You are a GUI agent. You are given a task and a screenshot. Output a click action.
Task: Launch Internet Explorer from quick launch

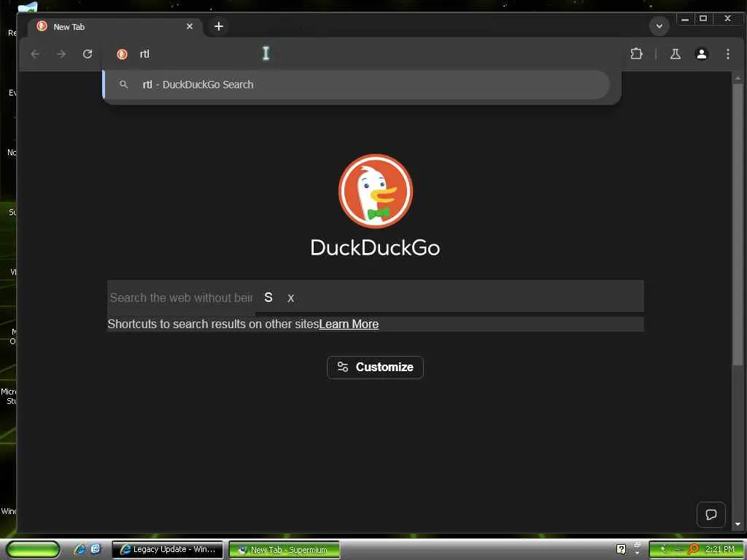(x=80, y=550)
